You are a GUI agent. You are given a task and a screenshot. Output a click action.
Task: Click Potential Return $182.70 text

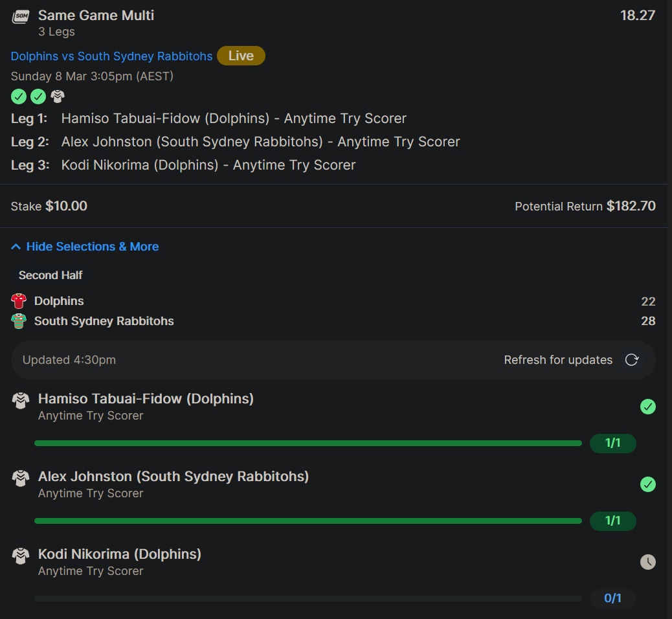585,206
